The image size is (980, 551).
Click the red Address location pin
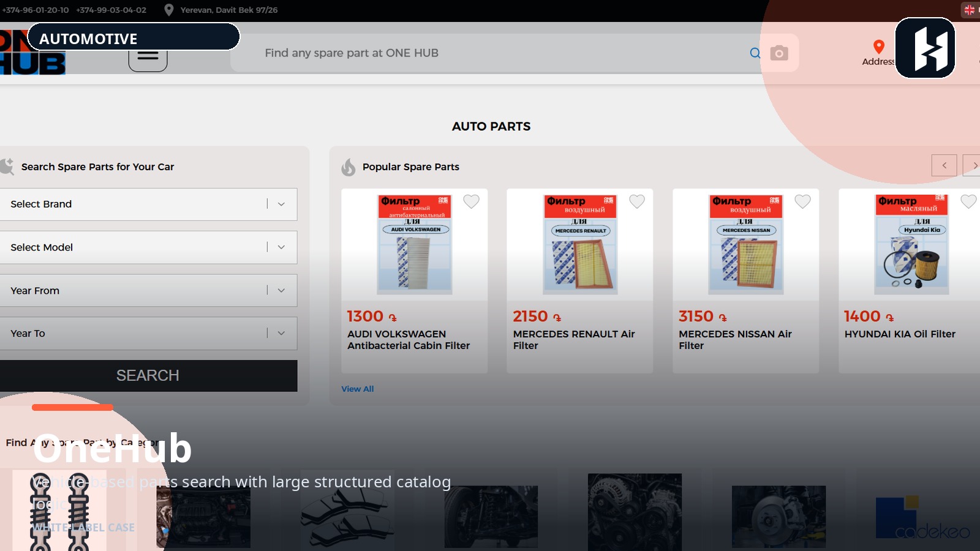(x=879, y=47)
